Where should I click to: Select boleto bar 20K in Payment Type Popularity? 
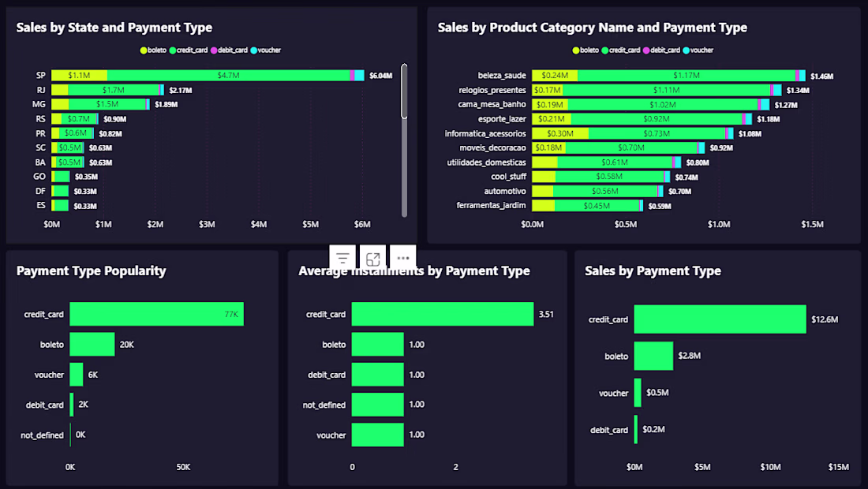(92, 344)
